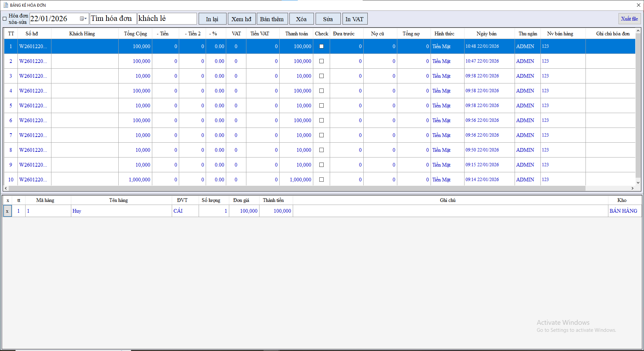The height and width of the screenshot is (351, 644).
Task: Export with the 'Xuất file' button
Action: 630,19
